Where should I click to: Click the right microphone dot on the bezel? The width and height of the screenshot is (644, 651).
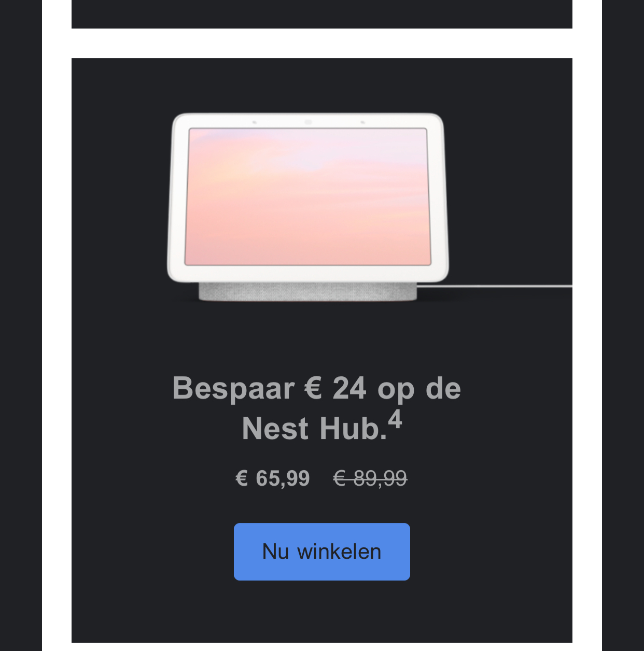point(362,122)
